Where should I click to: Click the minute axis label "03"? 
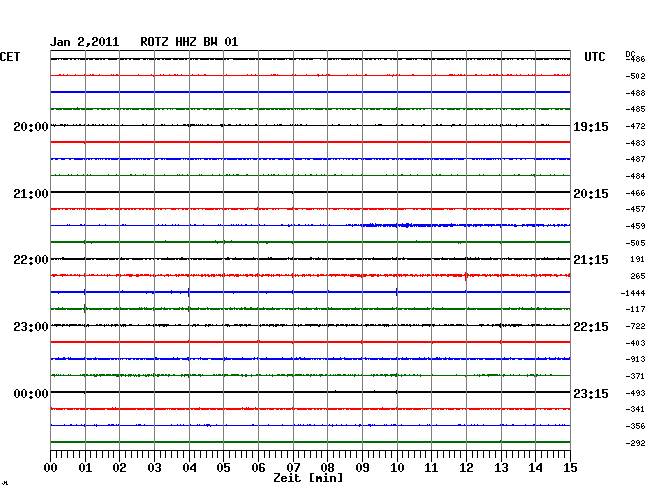point(155,468)
